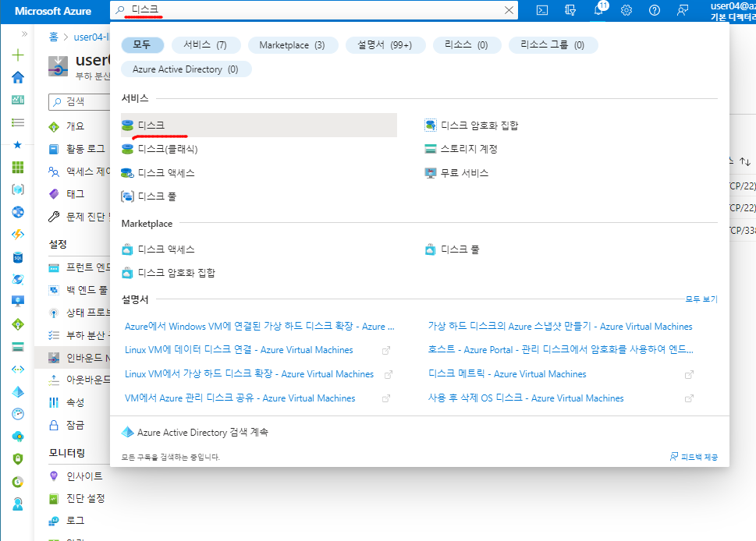Open App Services globe icon in sidebar

pos(18,212)
